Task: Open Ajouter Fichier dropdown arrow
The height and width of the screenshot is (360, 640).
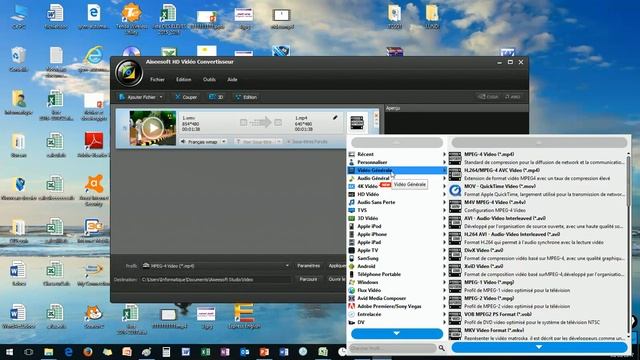Action: coord(161,97)
